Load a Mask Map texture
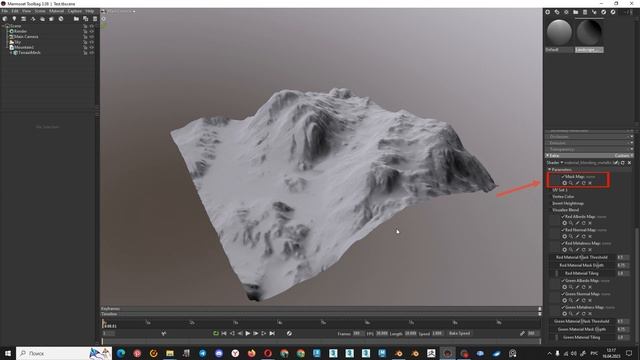The width and height of the screenshot is (640, 360). tap(565, 183)
